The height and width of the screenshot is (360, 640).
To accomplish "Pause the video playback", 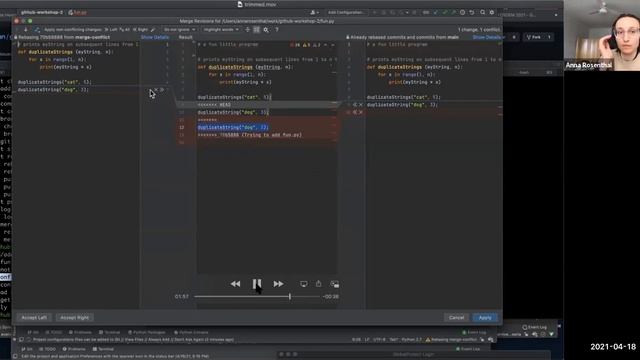I will click(257, 284).
